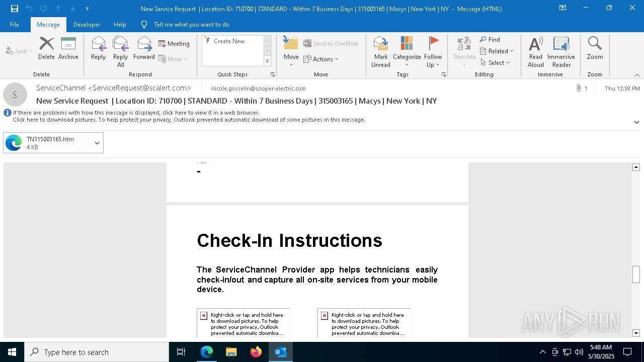Open the Categorize menu
Screen dimensions: 644x362
coord(407,52)
